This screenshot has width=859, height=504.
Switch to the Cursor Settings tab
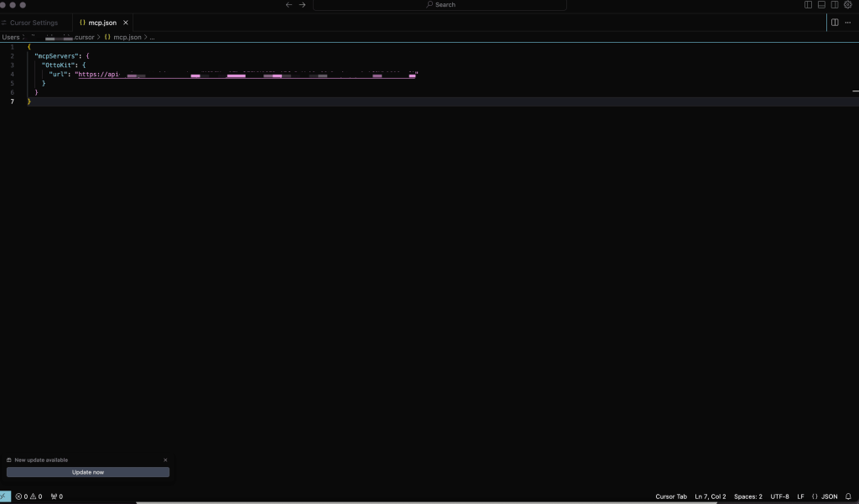point(34,23)
